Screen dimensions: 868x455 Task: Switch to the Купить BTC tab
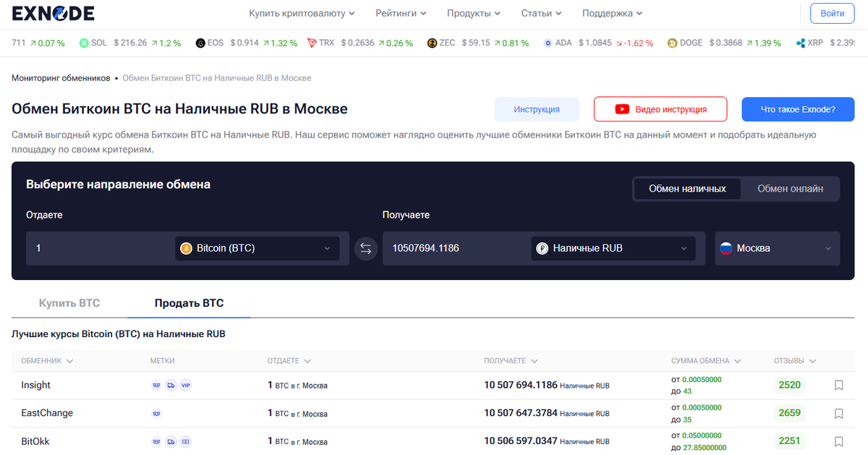point(69,302)
